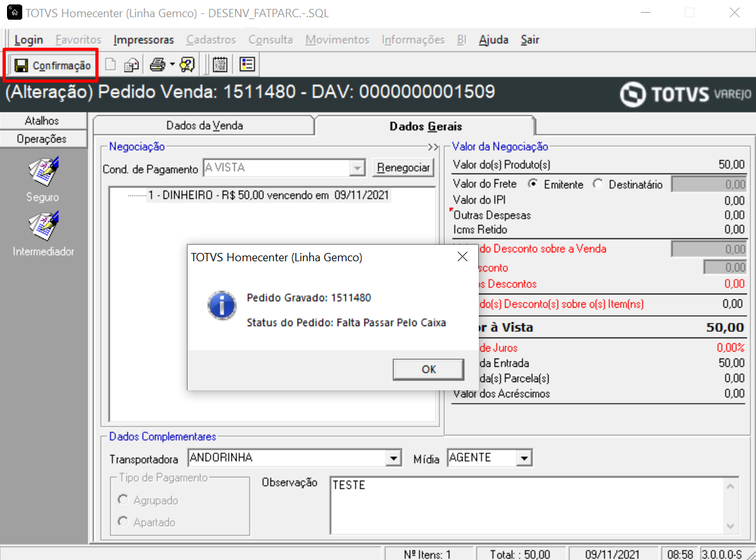Click OK in the Pedido Gravado dialog
756x560 pixels.
(x=428, y=369)
